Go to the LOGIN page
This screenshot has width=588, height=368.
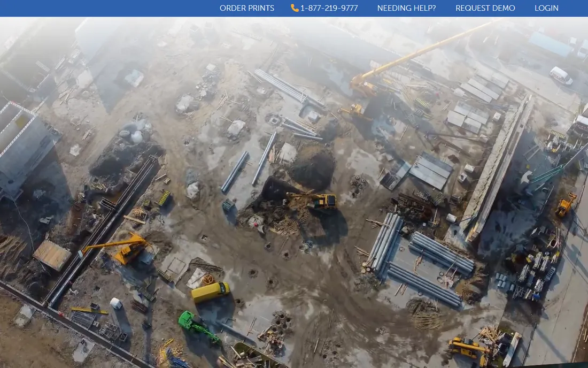[546, 8]
